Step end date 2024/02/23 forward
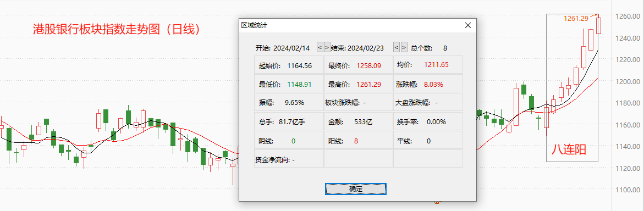644x211 pixels. pyautogui.click(x=404, y=48)
